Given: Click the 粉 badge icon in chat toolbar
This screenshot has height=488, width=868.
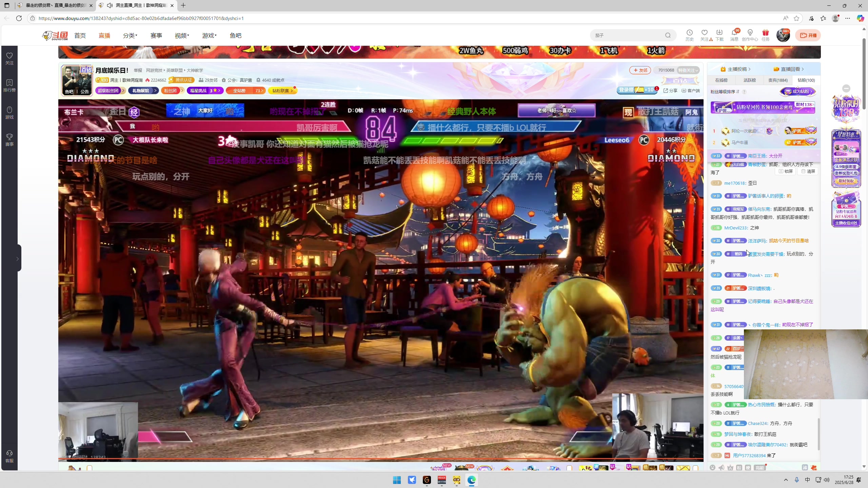Looking at the screenshot, I should point(739,468).
